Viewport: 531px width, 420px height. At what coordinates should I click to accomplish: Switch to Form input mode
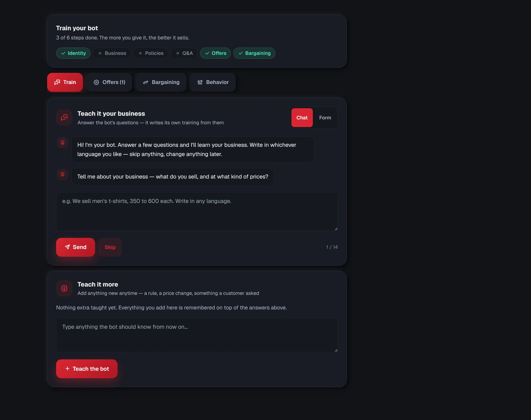click(x=325, y=118)
